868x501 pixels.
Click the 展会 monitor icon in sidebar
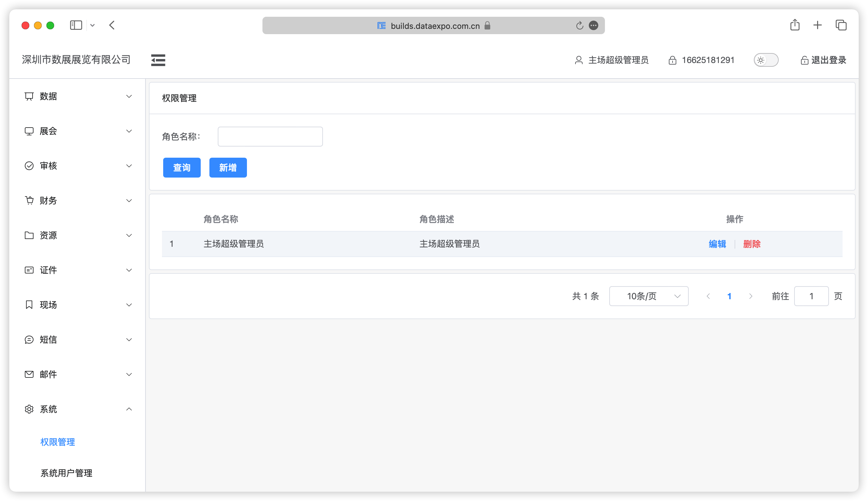(29, 131)
